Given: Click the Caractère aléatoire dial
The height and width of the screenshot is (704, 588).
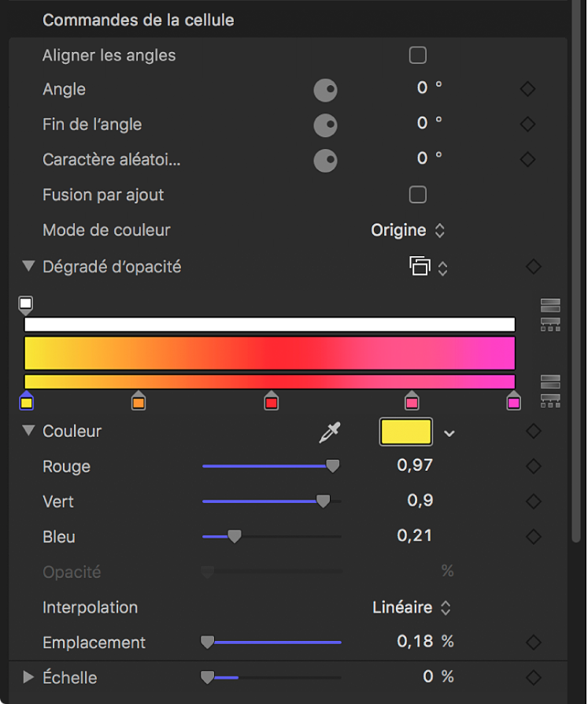Looking at the screenshot, I should point(325,158).
